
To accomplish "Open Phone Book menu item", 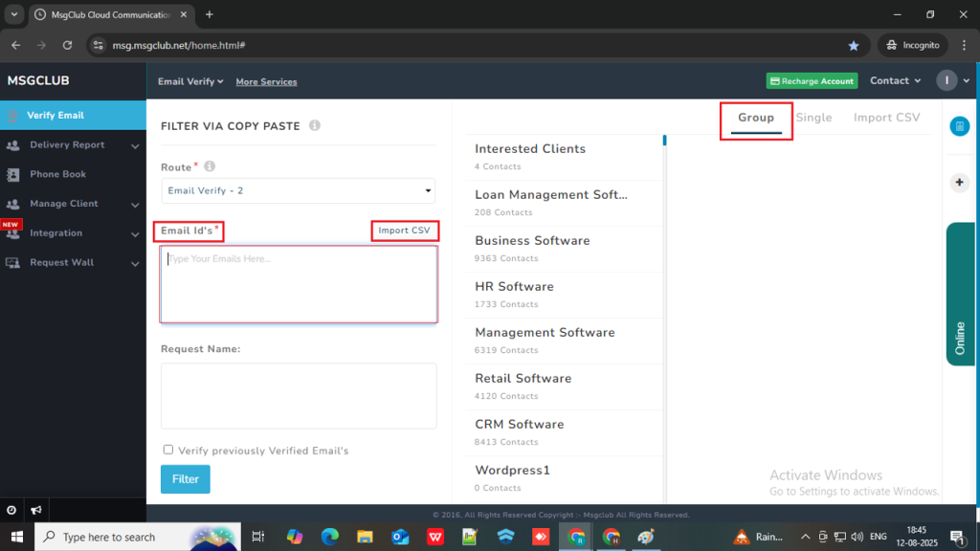I will tap(73, 174).
